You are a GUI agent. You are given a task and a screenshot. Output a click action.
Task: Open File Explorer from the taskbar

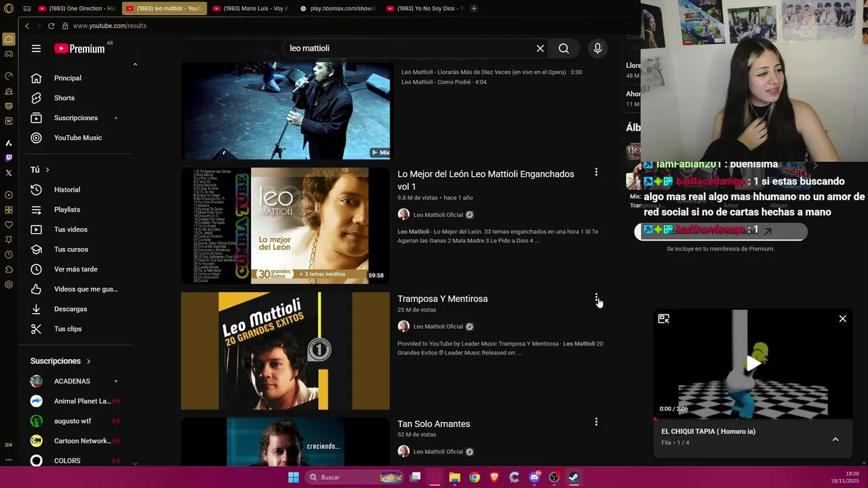(454, 477)
